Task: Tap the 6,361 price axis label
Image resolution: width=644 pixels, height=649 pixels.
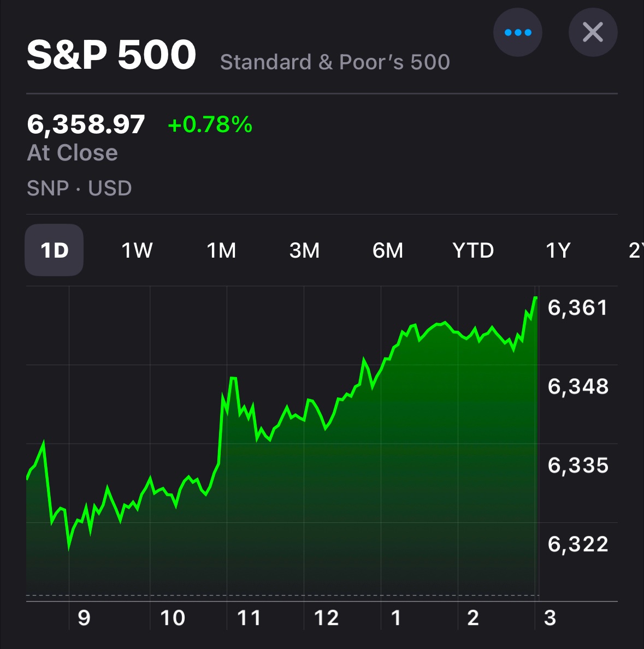Action: (x=577, y=308)
